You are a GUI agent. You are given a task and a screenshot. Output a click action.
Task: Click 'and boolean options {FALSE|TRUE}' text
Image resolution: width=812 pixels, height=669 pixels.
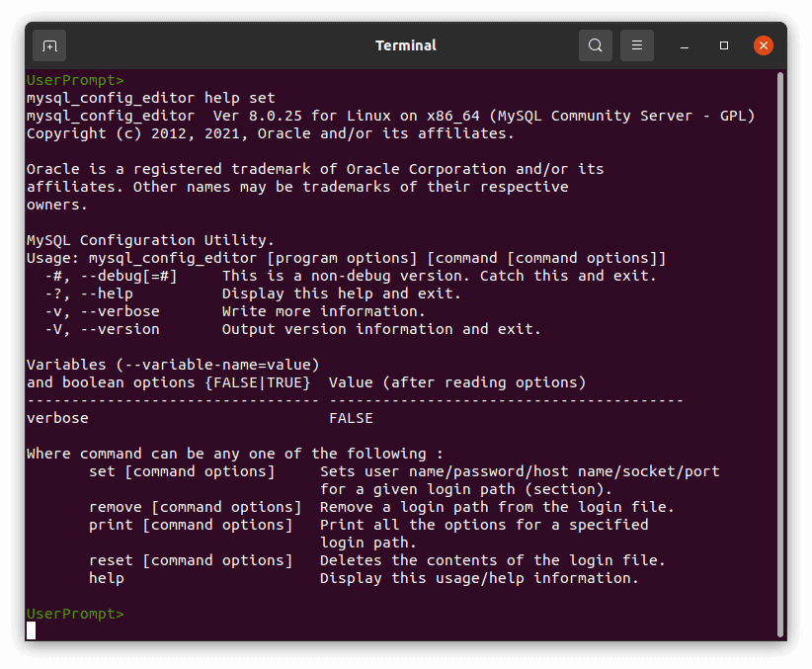pyautogui.click(x=168, y=382)
